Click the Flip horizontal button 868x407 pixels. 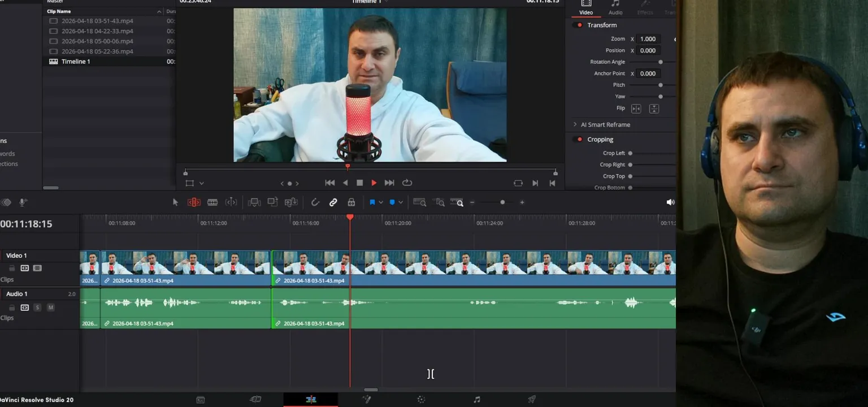636,109
